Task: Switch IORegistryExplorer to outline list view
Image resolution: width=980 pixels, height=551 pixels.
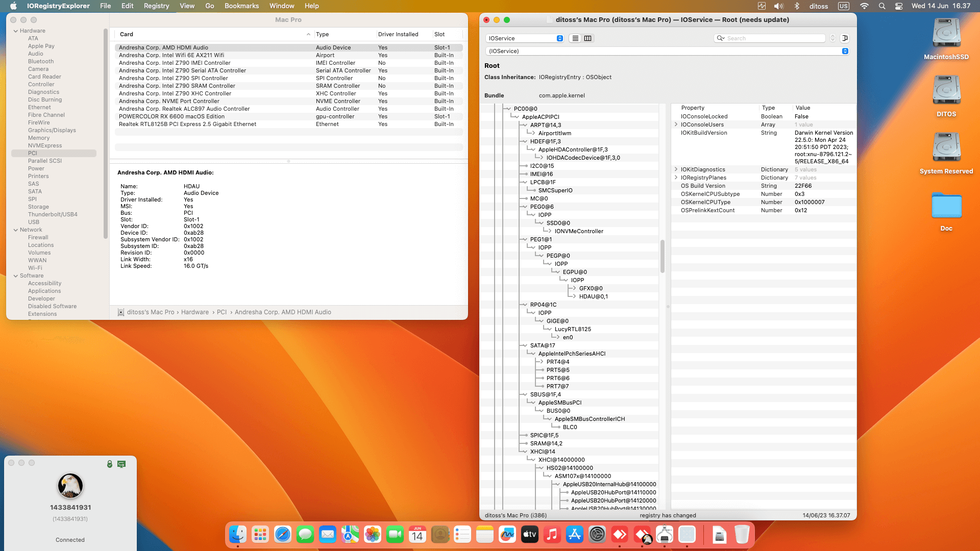Action: (x=575, y=38)
